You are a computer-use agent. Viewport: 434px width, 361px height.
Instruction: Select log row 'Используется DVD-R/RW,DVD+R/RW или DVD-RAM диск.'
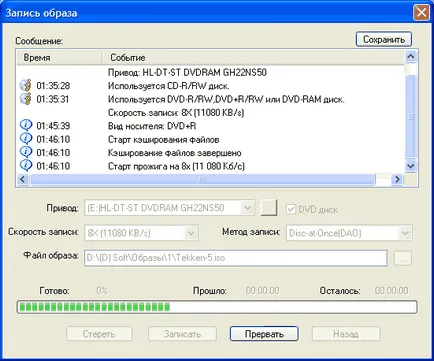(211, 99)
